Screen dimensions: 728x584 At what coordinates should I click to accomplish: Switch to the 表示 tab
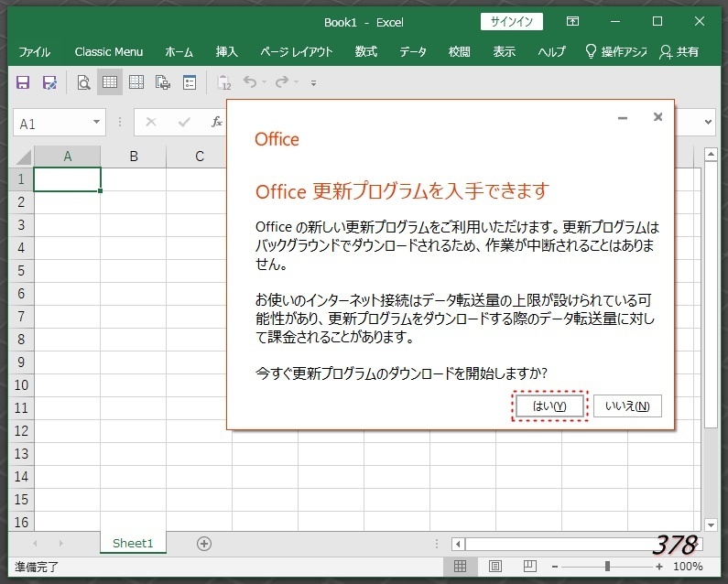point(505,51)
